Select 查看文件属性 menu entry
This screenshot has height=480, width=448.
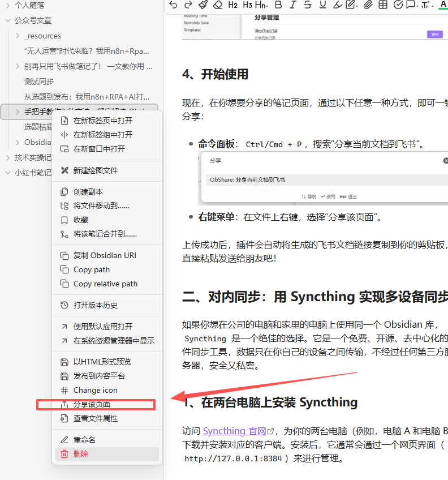tap(107, 418)
